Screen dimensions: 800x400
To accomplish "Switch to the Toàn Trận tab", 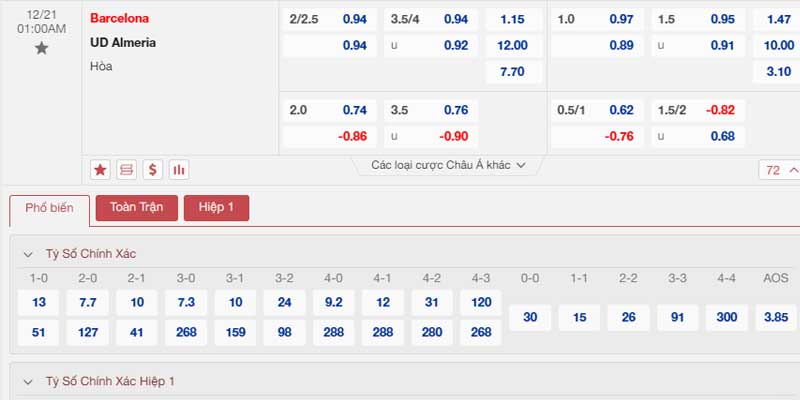I will [136, 208].
